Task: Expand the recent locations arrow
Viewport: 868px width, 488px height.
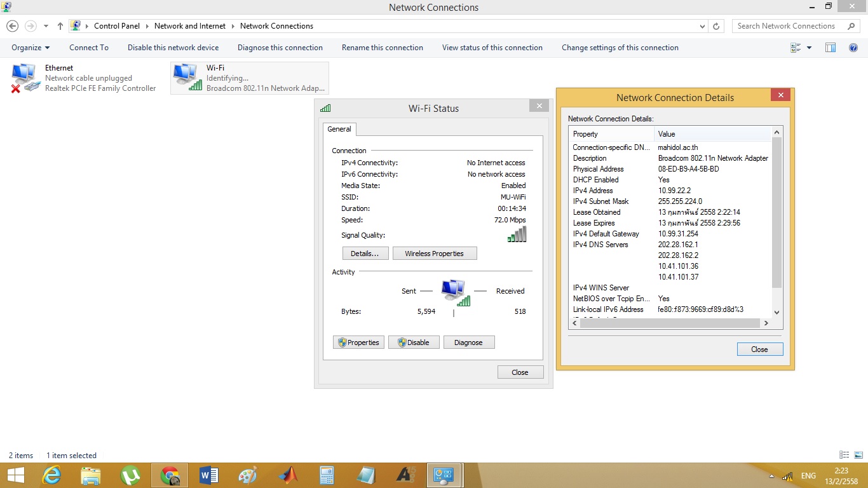Action: (46, 26)
